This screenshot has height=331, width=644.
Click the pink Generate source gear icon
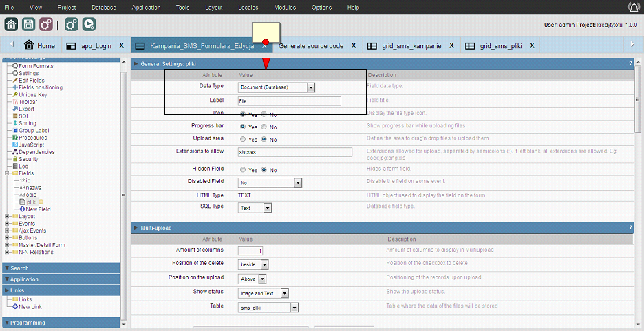click(x=45, y=24)
